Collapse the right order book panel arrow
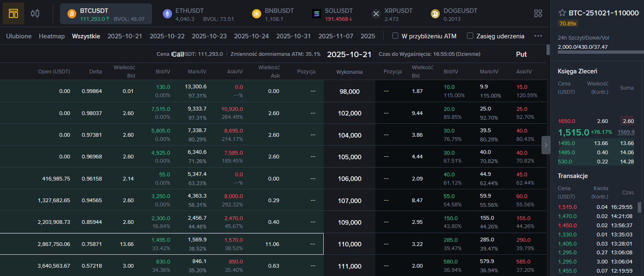 (546, 145)
